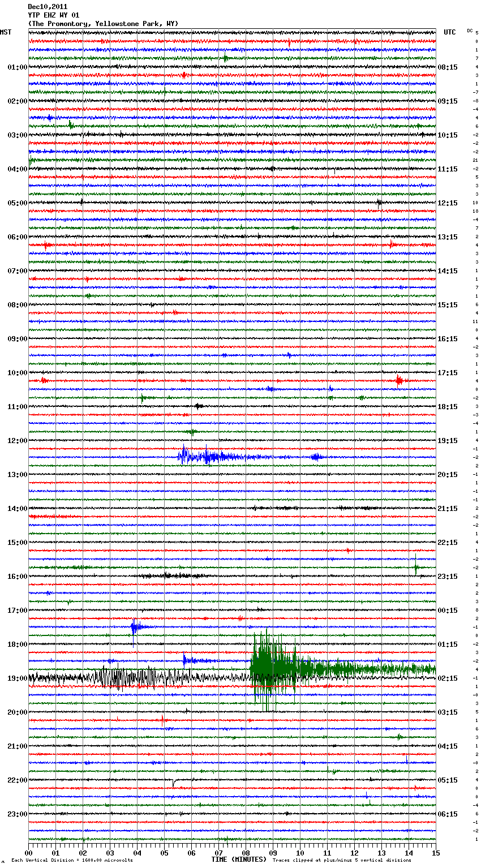
Task: Click the DC column header
Action: (470, 31)
